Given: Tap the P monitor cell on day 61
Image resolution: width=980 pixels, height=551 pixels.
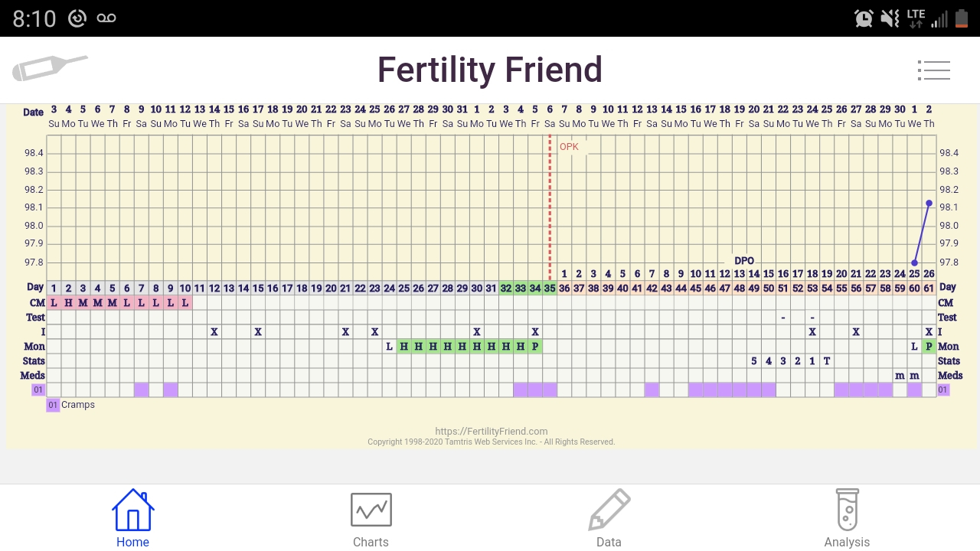Looking at the screenshot, I should 929,346.
